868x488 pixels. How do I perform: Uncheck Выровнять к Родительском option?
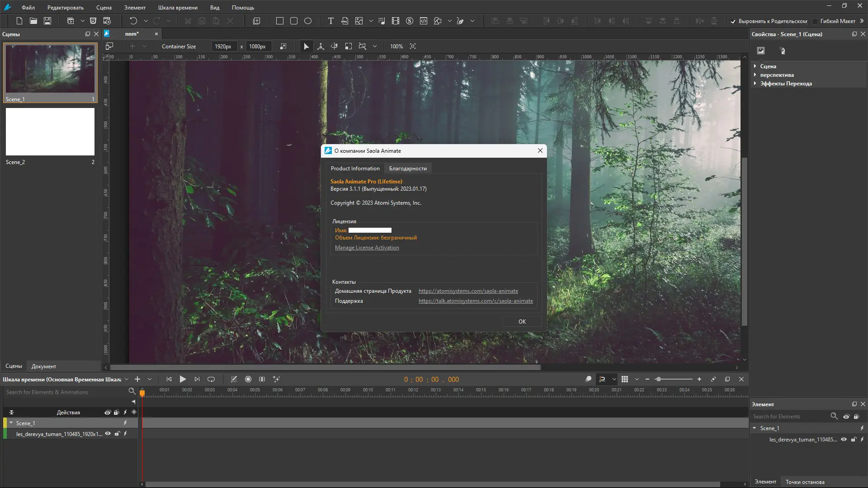pos(733,21)
